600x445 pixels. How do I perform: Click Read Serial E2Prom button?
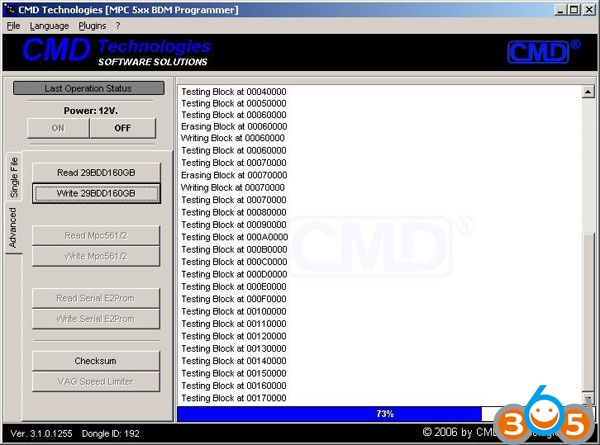(96, 298)
